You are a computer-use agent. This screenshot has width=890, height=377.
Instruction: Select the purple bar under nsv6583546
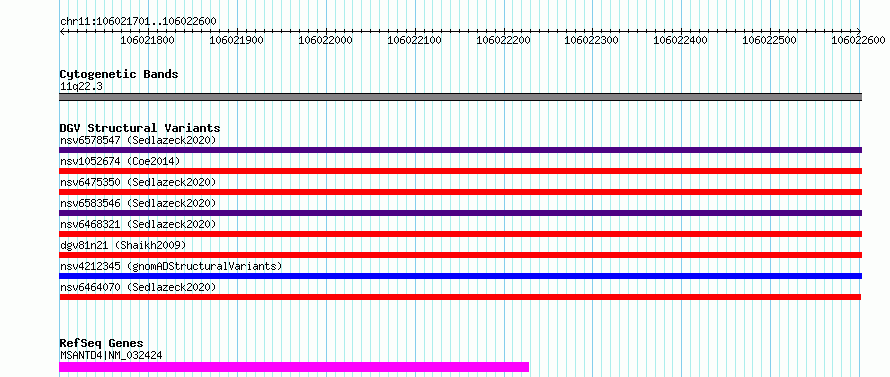(x=460, y=213)
